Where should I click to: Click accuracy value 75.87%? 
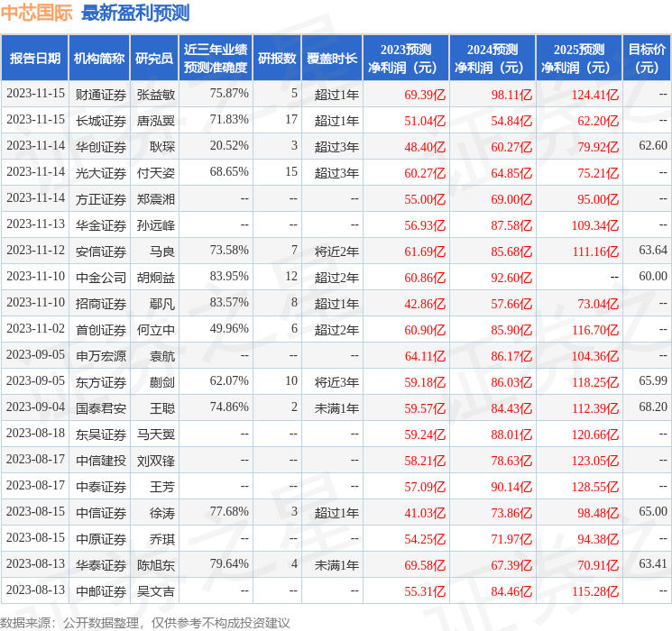tap(229, 93)
